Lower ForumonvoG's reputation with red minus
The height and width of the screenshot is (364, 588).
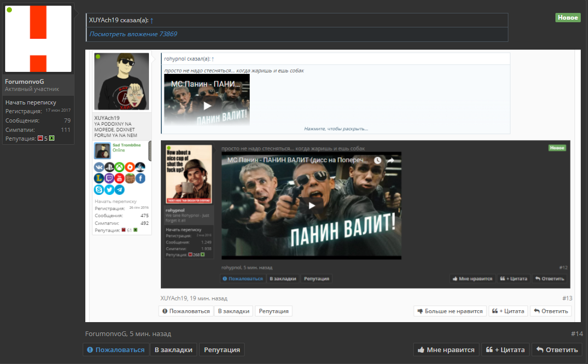pyautogui.click(x=40, y=139)
